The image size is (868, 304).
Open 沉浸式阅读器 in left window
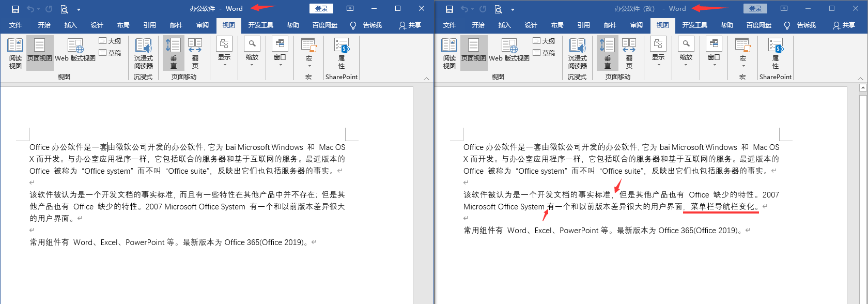coord(143,53)
